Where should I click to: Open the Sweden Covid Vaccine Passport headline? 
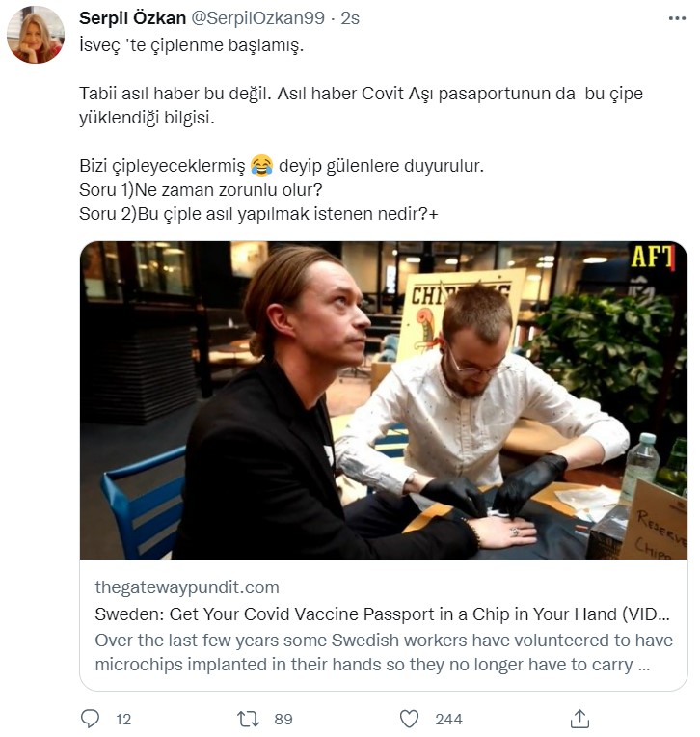[x=382, y=614]
